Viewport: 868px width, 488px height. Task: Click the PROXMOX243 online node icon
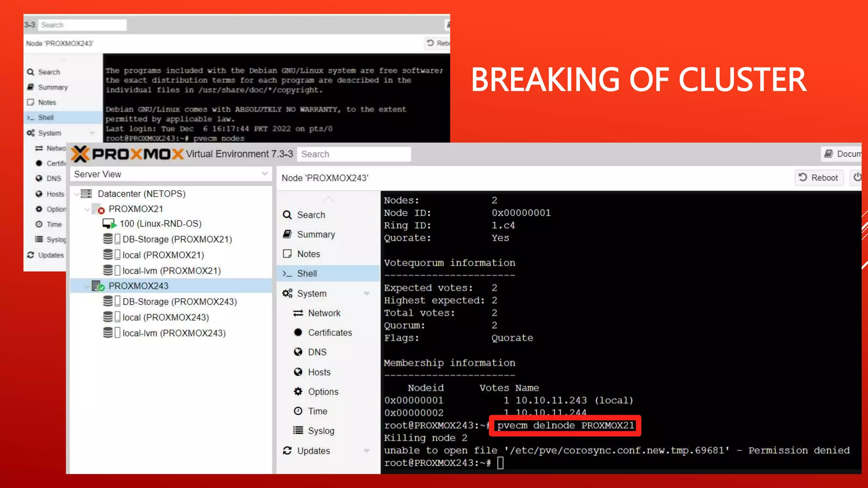pos(98,286)
